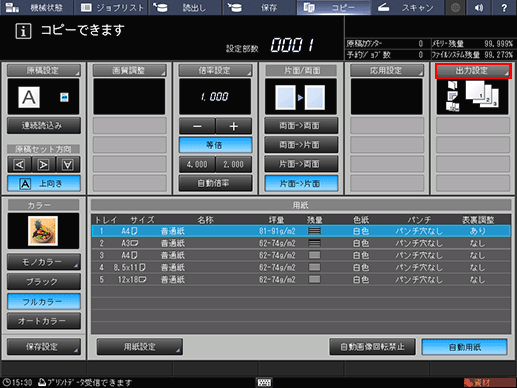This screenshot has width=517, height=388.
Task: Select upside-down original direction icon
Action: pos(68,164)
